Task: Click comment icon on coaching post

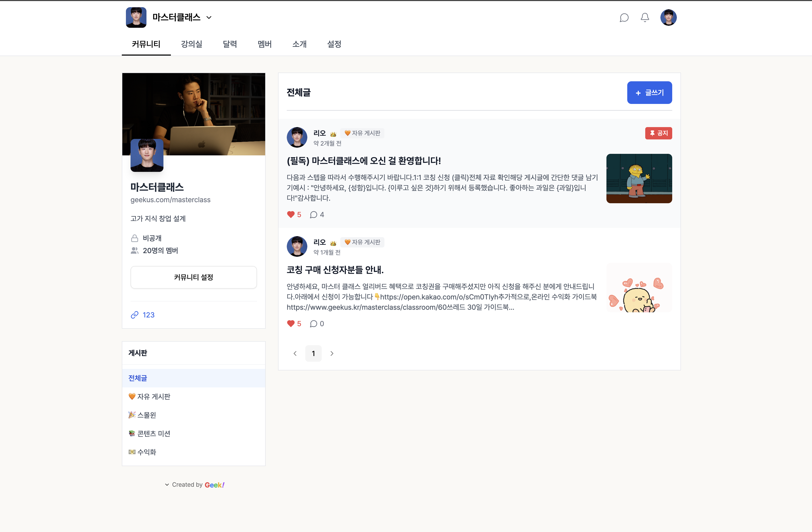Action: [x=313, y=323]
